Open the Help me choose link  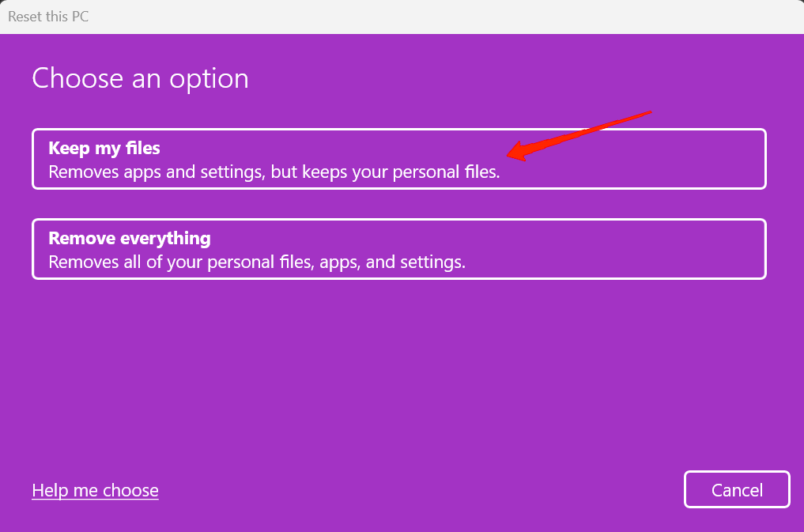click(x=95, y=491)
